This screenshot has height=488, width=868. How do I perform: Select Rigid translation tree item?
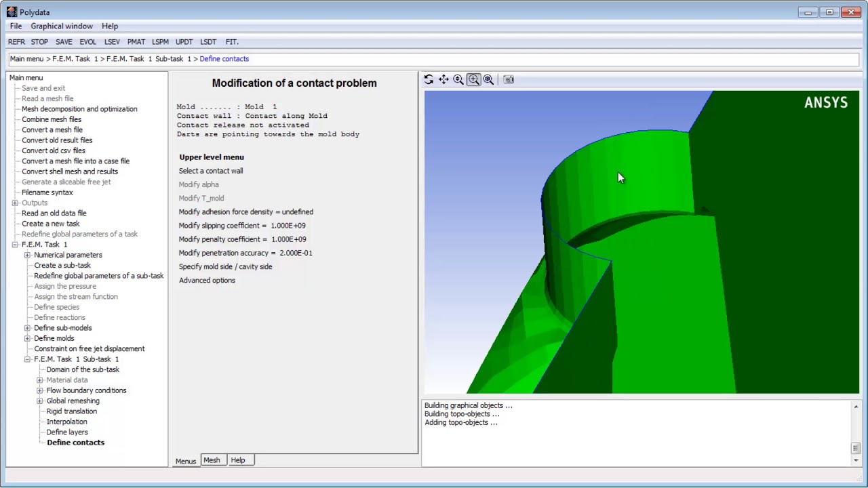pos(72,411)
